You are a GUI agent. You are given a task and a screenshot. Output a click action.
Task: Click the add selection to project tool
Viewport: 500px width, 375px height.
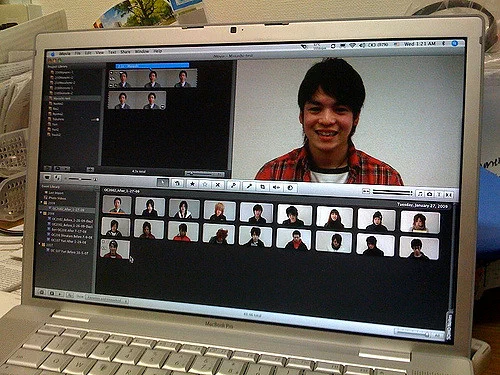tap(177, 183)
